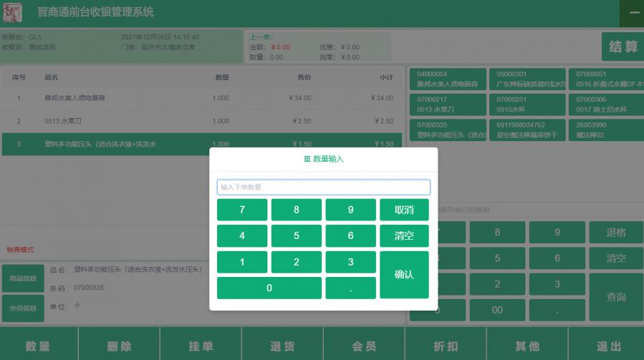Image resolution: width=644 pixels, height=360 pixels.
Task: Click 退出 in the bottom toolbar
Action: [609, 346]
